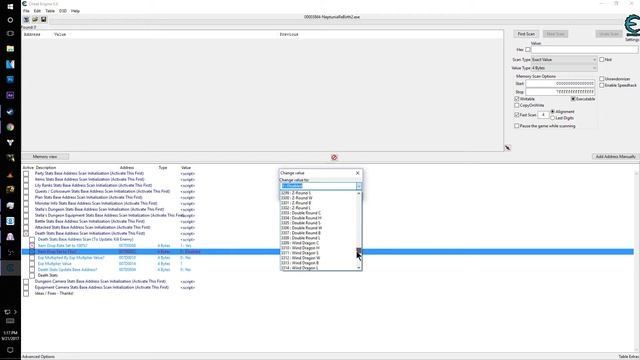Click the add-to-address-list arrow icon
The width and height of the screenshot is (640, 360).
click(x=507, y=148)
